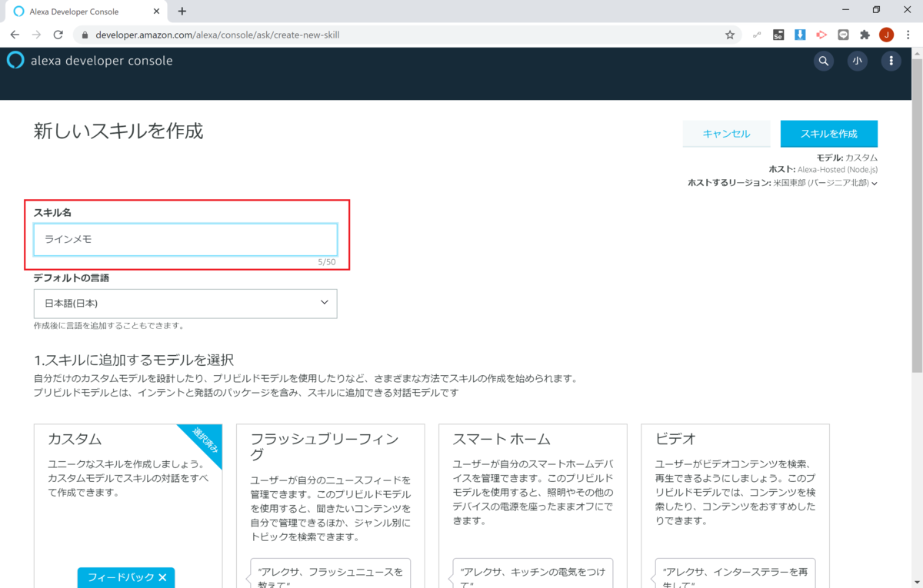Expand Chrome's three-dot browser menu
The width and height of the screenshot is (923, 588).
click(x=908, y=35)
